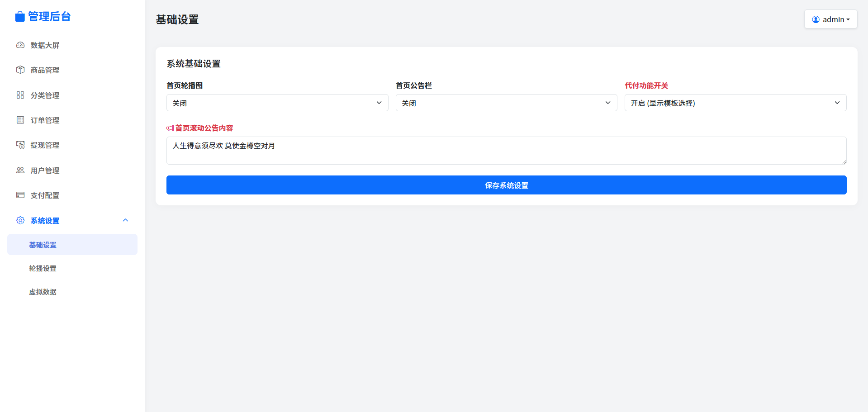Click the product management box icon
868x412 pixels.
pos(20,70)
